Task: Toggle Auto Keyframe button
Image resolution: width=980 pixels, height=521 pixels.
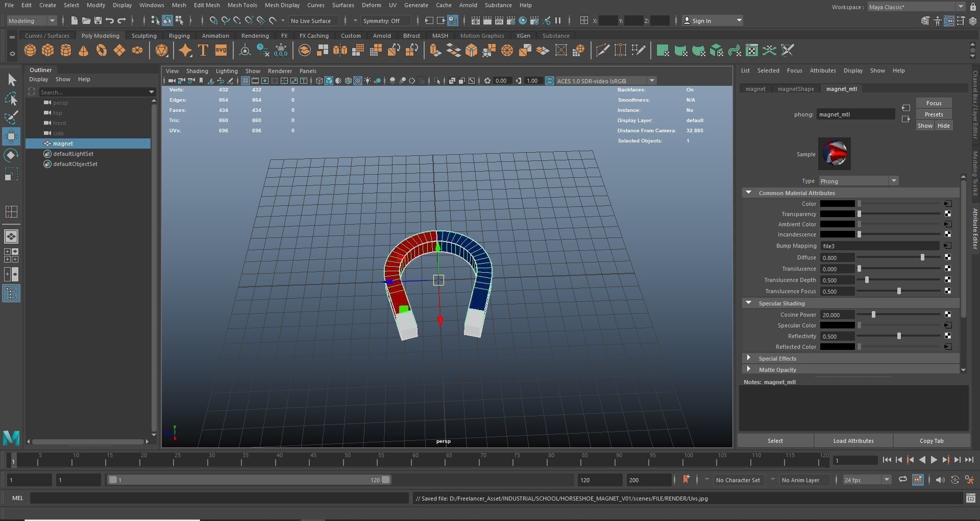Action: [955, 480]
